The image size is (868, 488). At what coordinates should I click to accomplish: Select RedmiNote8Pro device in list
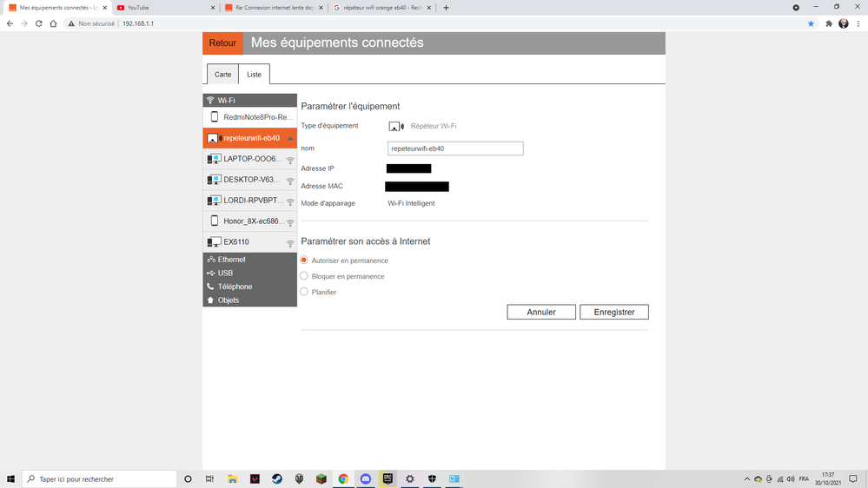(249, 116)
